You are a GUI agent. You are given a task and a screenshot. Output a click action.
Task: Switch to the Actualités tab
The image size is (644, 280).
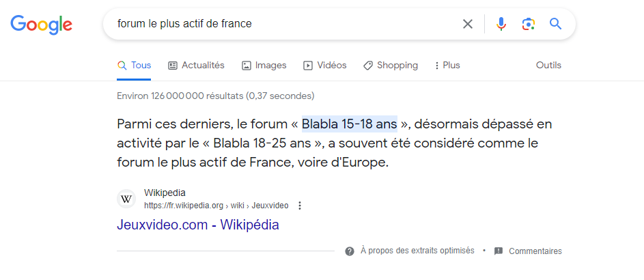tap(196, 66)
